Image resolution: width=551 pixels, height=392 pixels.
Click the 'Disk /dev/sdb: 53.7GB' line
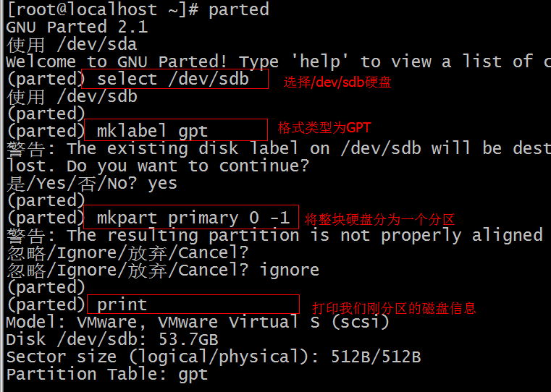click(x=112, y=339)
